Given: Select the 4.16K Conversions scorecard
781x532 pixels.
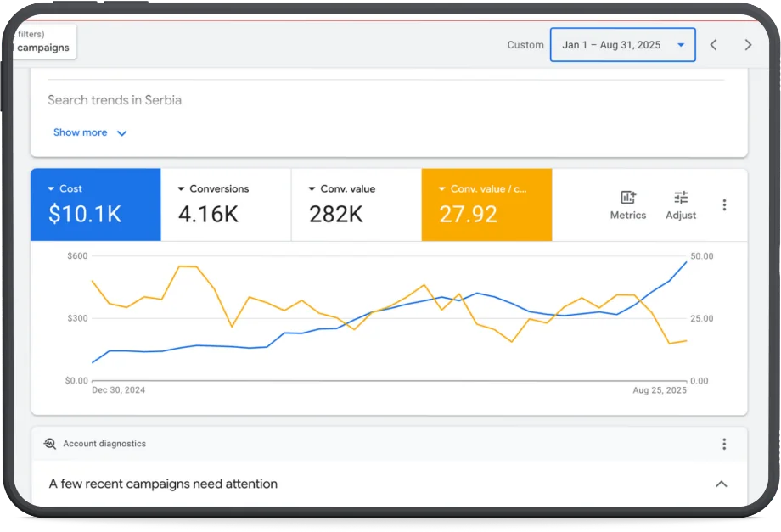Looking at the screenshot, I should coord(226,204).
